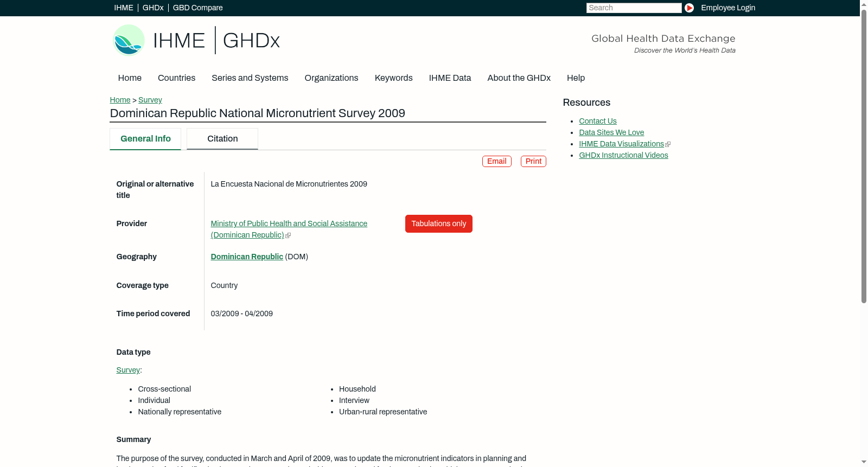Click the 'Summary' section heading

point(133,439)
